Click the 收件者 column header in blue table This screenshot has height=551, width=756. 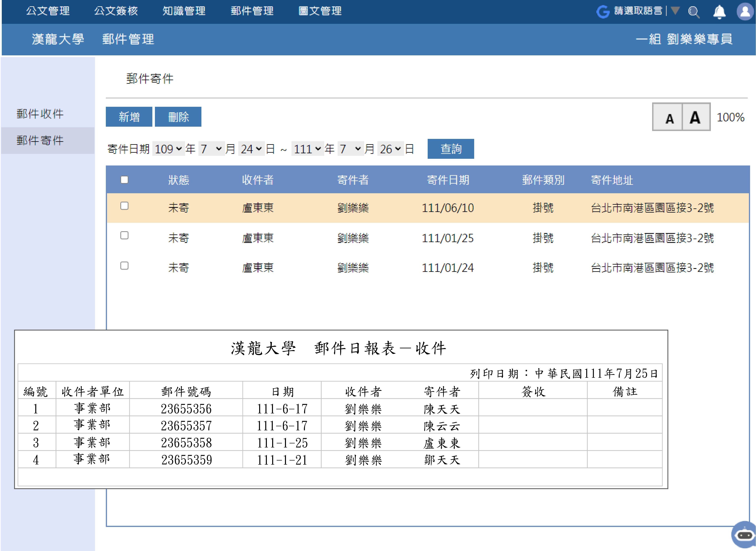click(258, 180)
